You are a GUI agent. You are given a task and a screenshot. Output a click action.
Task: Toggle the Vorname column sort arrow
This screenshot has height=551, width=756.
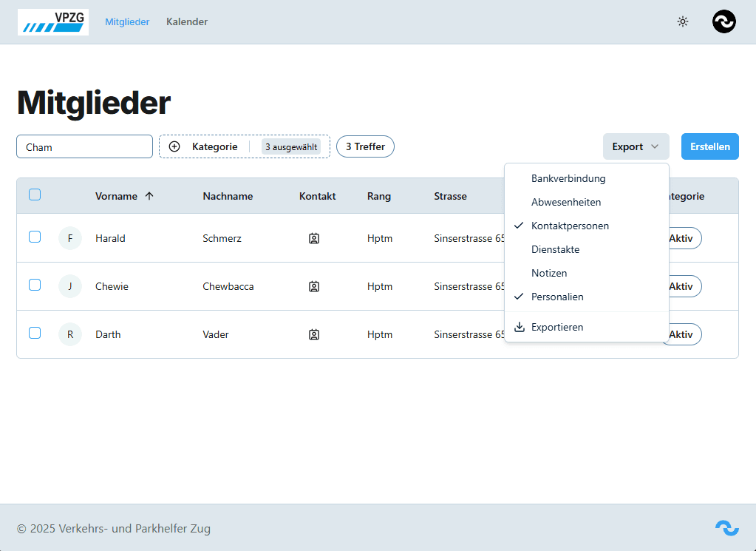click(149, 196)
